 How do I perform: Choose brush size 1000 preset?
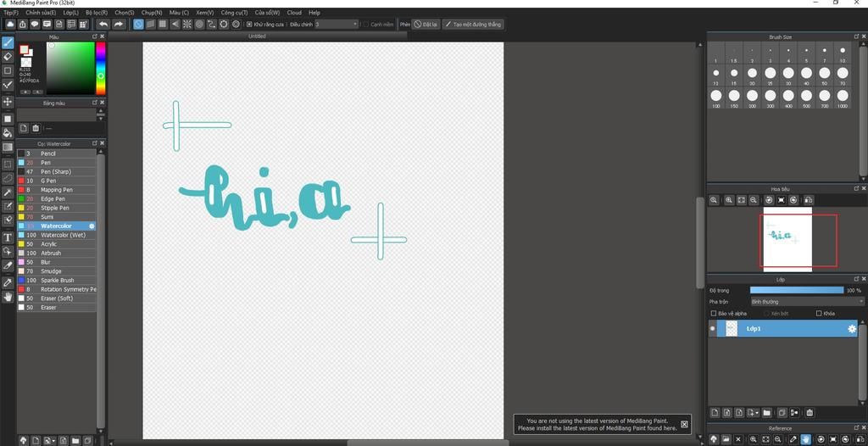[x=842, y=98]
